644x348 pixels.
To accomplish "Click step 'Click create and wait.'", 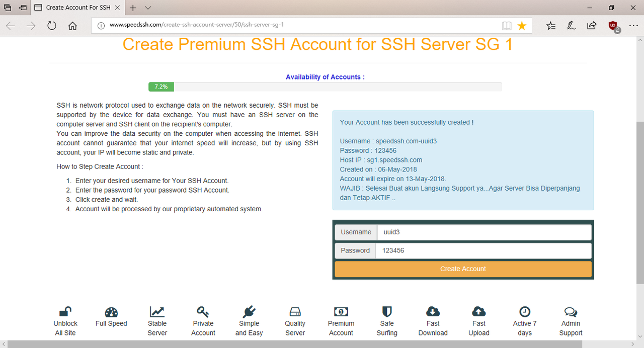I will pos(107,199).
